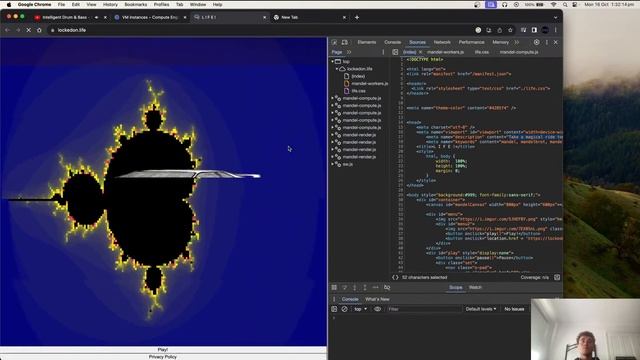Click the step into function debugger icon
Image resolution: width=640 pixels, height=360 pixels.
tap(355, 288)
